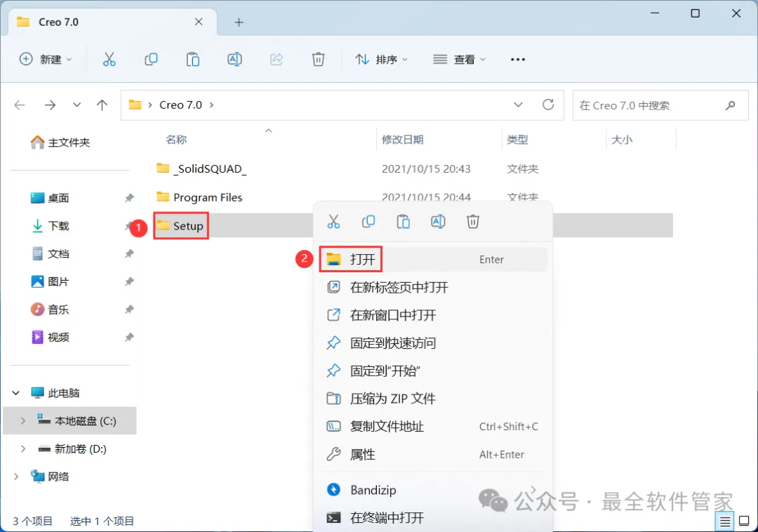
Task: Click Rename icon in the context menu
Action: coord(438,222)
